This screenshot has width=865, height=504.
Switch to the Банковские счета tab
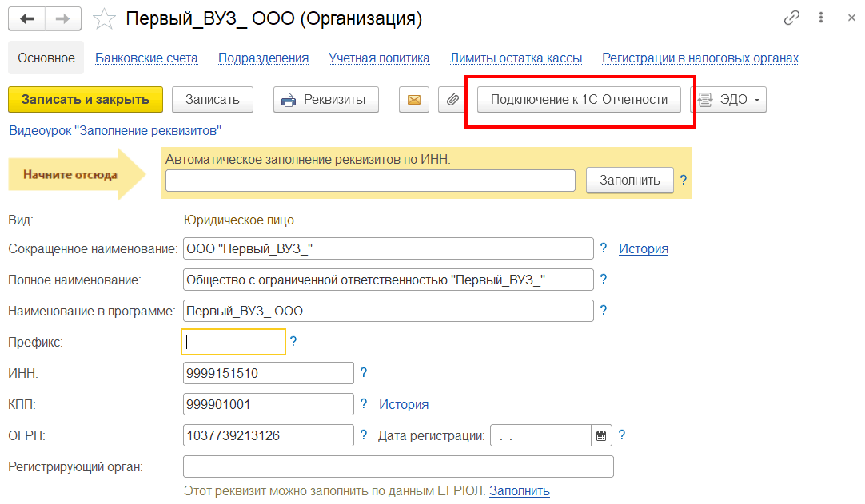(146, 58)
